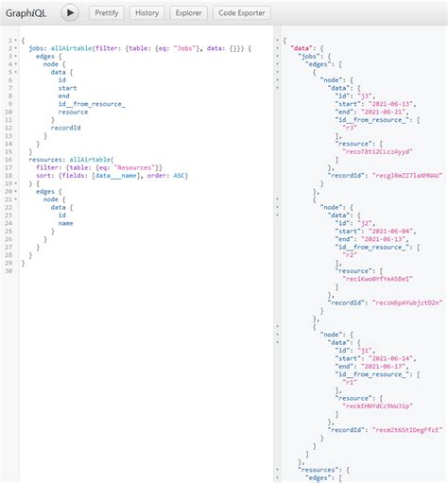
Task: Collapse the "data" object in result pane
Action: (x=277, y=48)
